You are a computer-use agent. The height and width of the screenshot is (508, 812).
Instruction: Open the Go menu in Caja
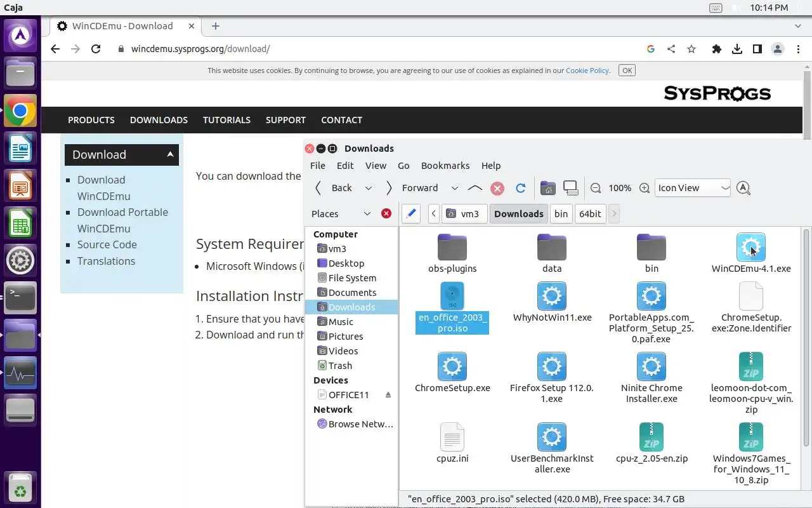[x=403, y=165]
